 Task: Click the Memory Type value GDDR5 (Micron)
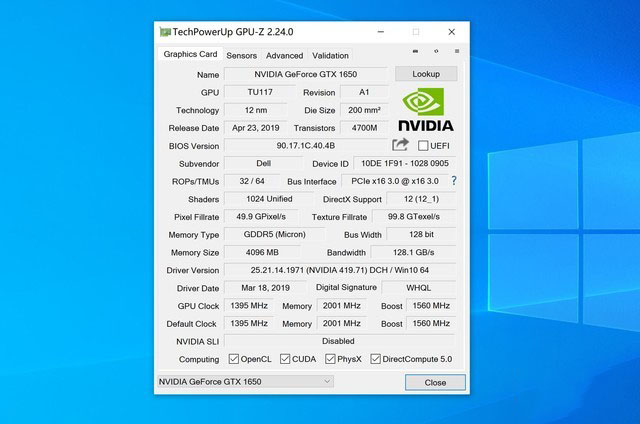tap(275, 235)
